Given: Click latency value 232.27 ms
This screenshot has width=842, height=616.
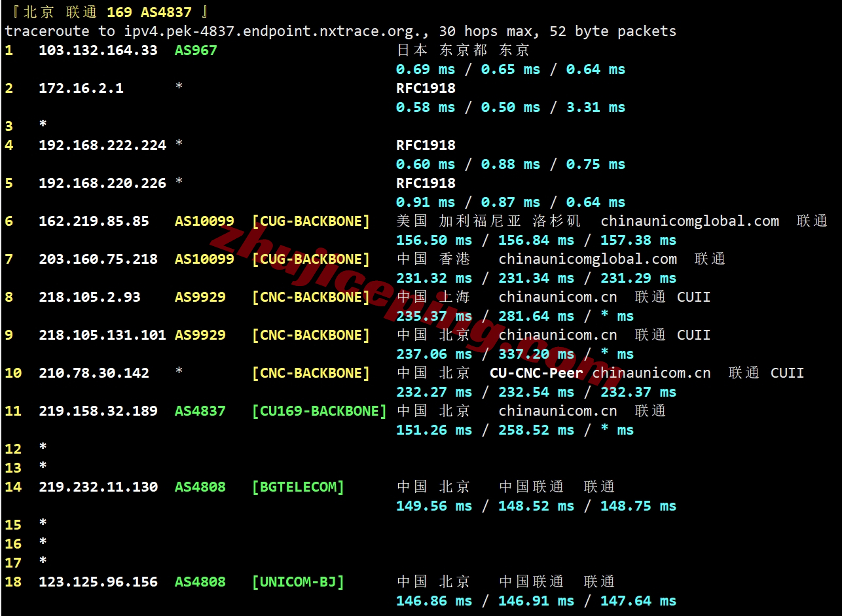Looking at the screenshot, I should pos(434,391).
